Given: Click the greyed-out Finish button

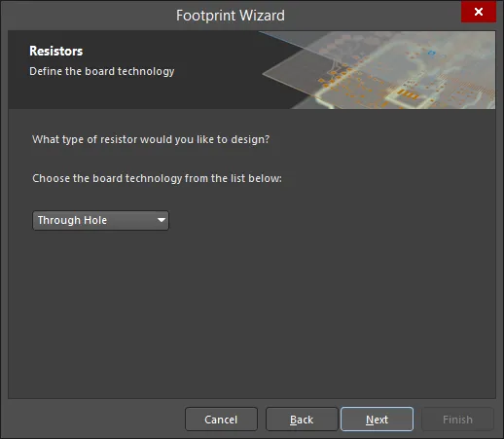Looking at the screenshot, I should coord(457,420).
